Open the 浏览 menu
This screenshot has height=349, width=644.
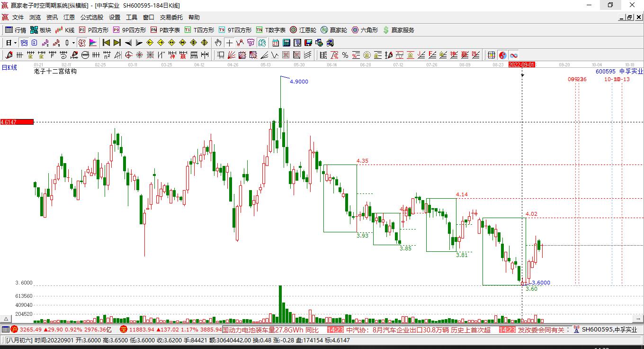(x=35, y=18)
